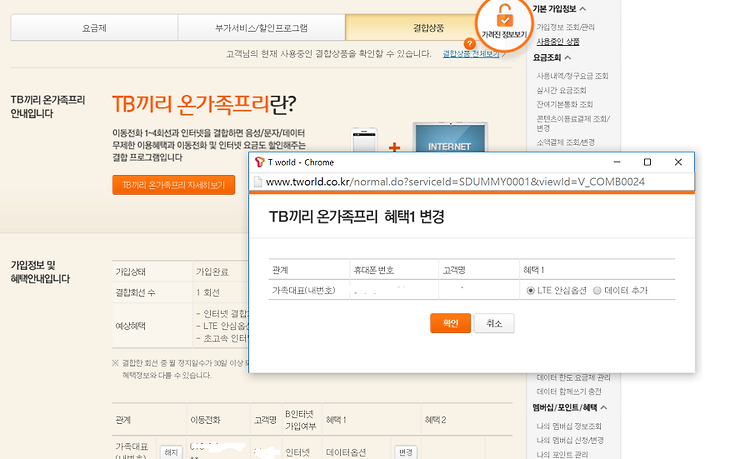Select the 결합상품 tab
This screenshot has width=750, height=459.
(x=429, y=28)
